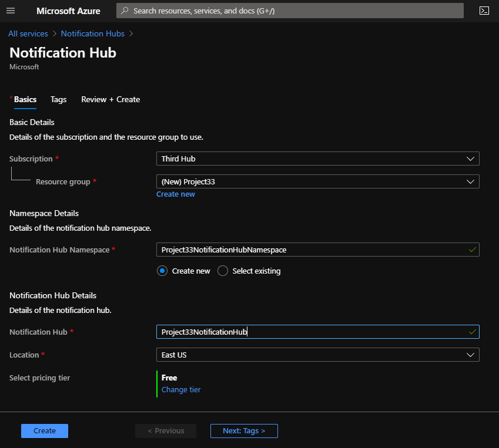Focus the search resources and docs box
499x448 pixels.
click(290, 11)
